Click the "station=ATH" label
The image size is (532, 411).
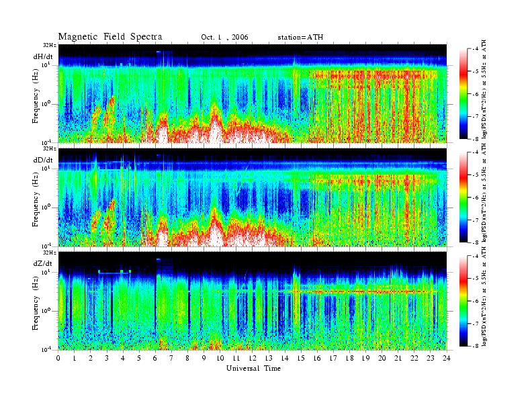(300, 38)
